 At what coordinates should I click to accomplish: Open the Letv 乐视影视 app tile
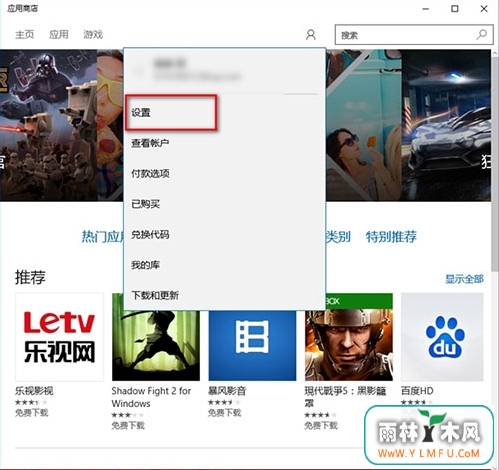pyautogui.click(x=59, y=337)
